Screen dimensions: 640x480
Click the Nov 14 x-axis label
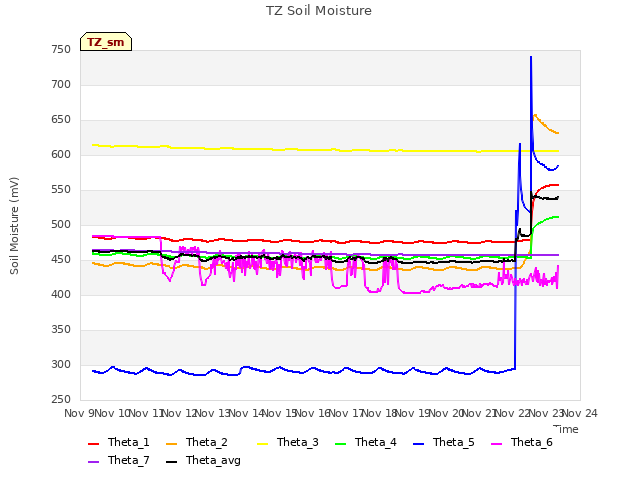click(x=247, y=413)
